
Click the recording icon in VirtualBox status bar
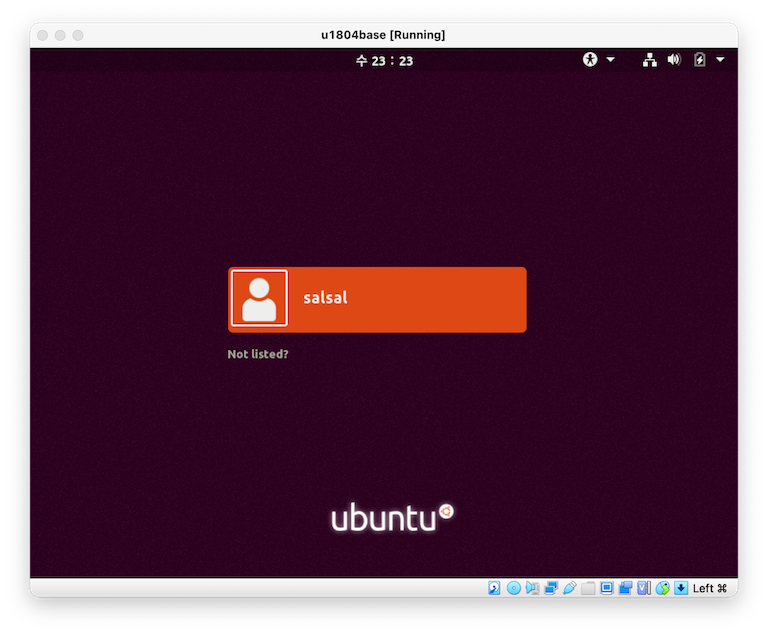625,588
